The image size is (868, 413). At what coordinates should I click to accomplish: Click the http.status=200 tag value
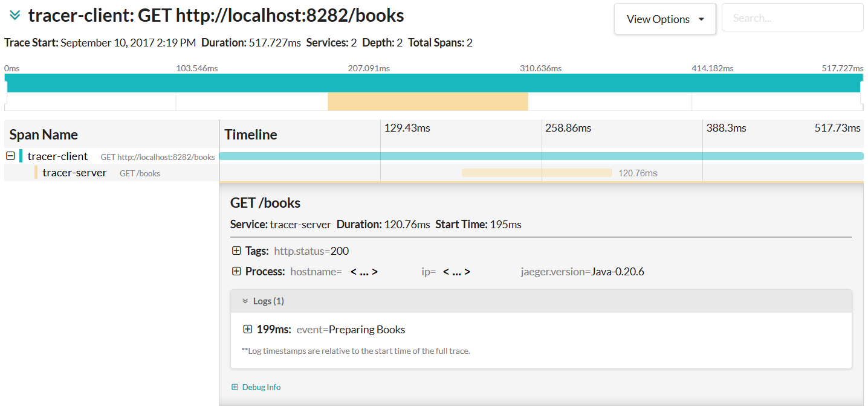[311, 251]
